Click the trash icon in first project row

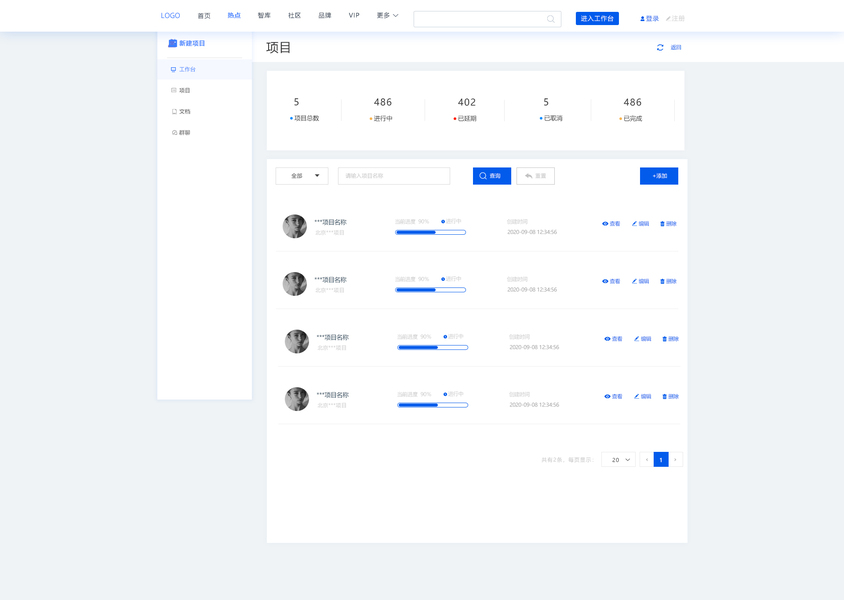point(662,224)
